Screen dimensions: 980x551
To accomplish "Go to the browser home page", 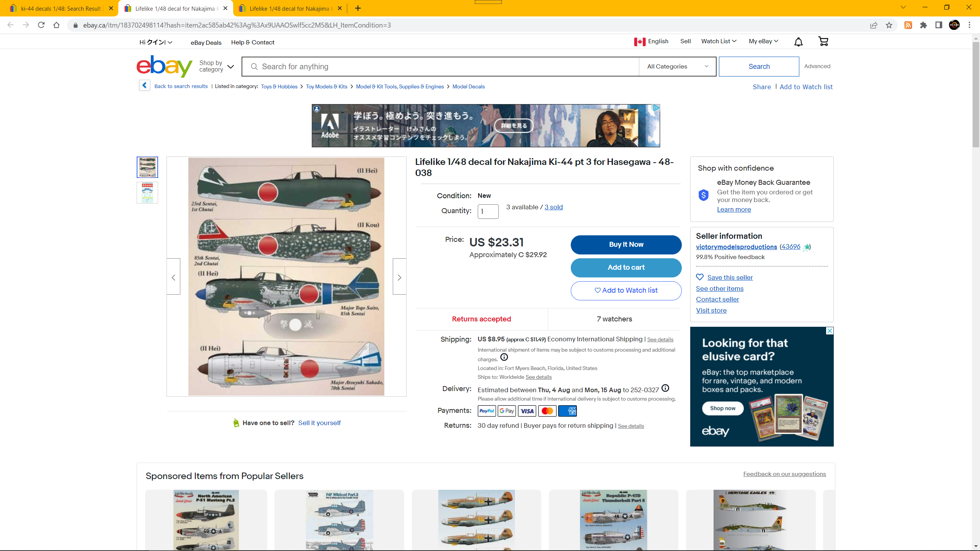I will [x=56, y=25].
